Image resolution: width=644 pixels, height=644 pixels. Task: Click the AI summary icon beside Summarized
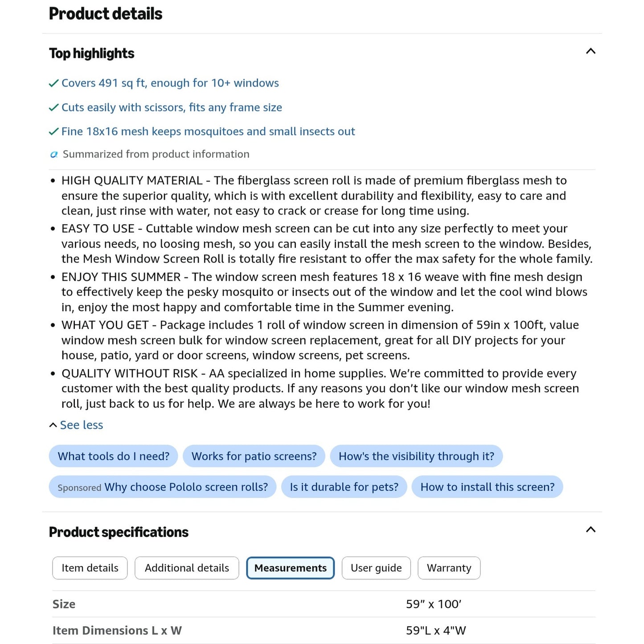(54, 155)
